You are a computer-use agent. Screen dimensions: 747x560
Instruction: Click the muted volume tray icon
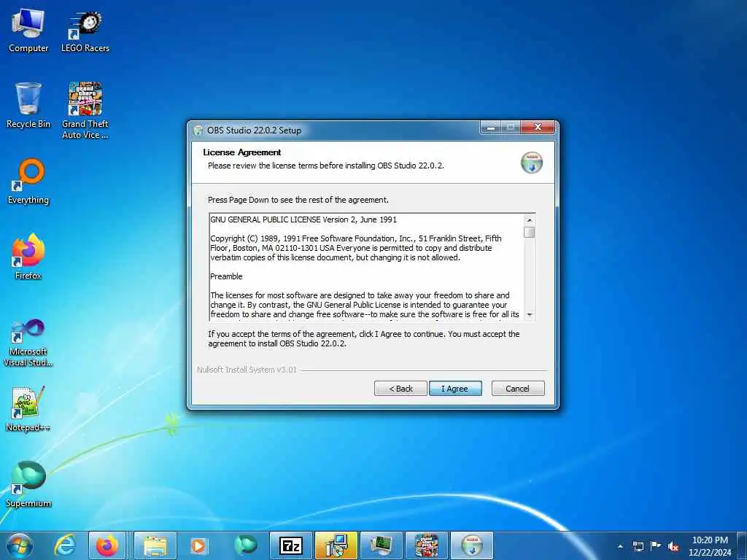click(673, 546)
